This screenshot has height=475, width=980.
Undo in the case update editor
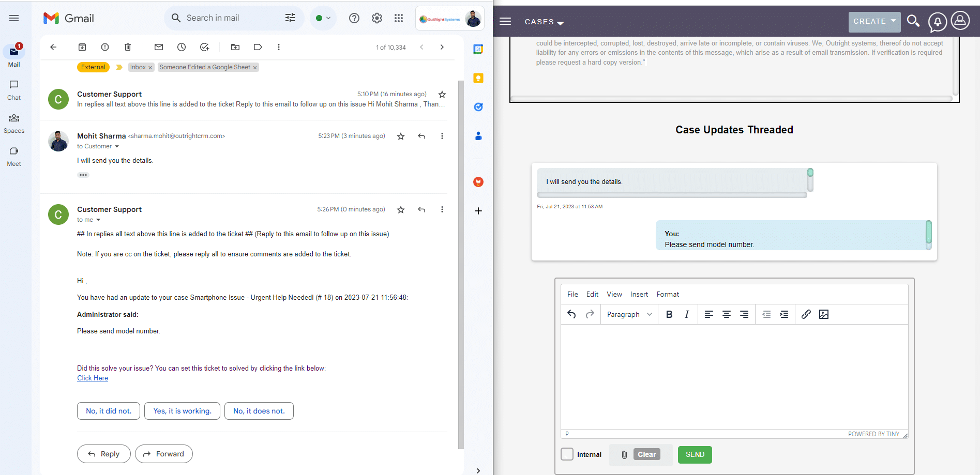pyautogui.click(x=571, y=314)
